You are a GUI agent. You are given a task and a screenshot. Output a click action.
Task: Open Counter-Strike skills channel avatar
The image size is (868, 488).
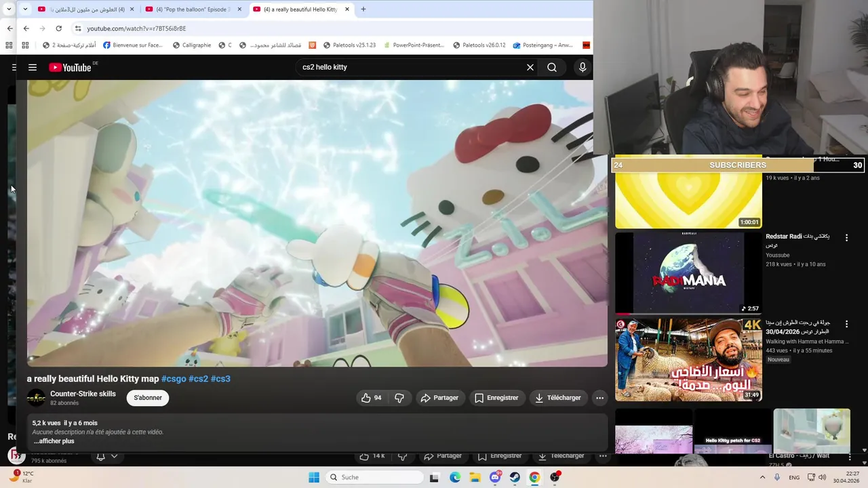(36, 398)
